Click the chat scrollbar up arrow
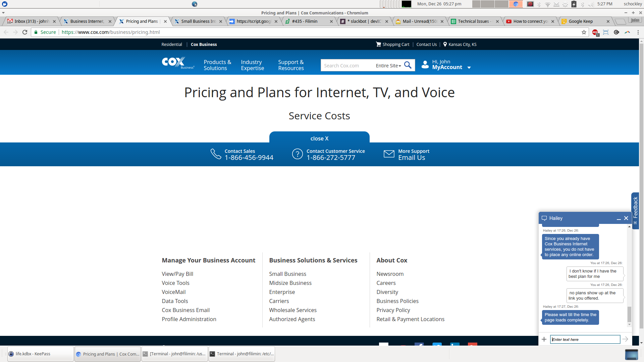The width and height of the screenshot is (644, 362). [629, 227]
